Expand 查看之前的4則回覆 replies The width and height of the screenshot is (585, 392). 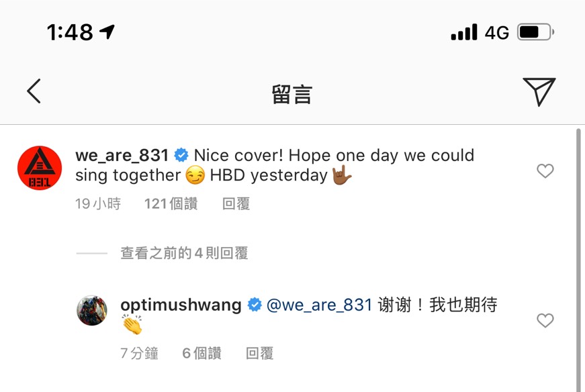click(x=184, y=253)
